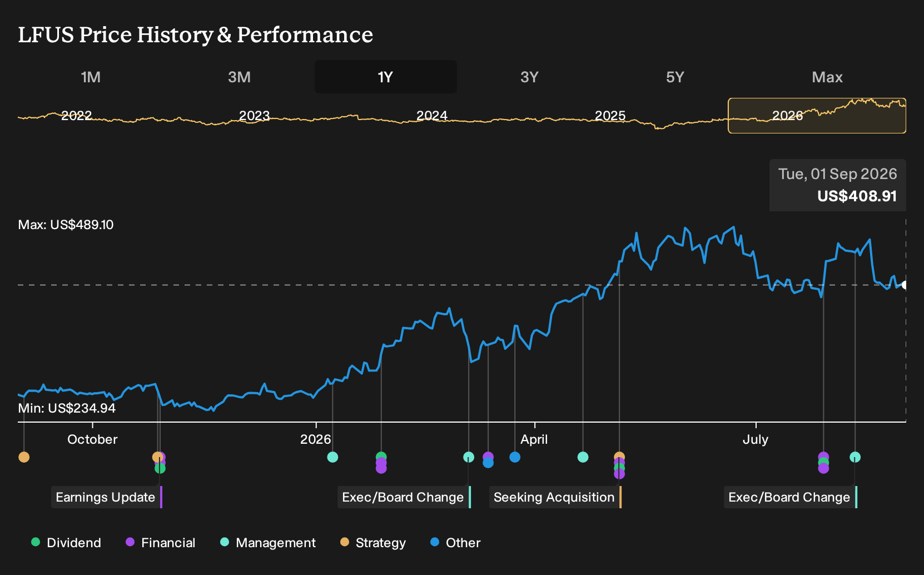Image resolution: width=924 pixels, height=575 pixels.
Task: Switch to the 5Y time range
Action: [675, 77]
